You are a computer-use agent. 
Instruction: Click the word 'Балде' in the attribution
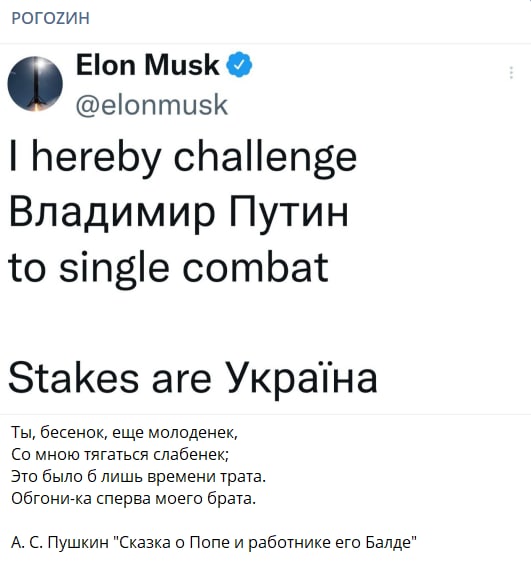click(x=391, y=542)
